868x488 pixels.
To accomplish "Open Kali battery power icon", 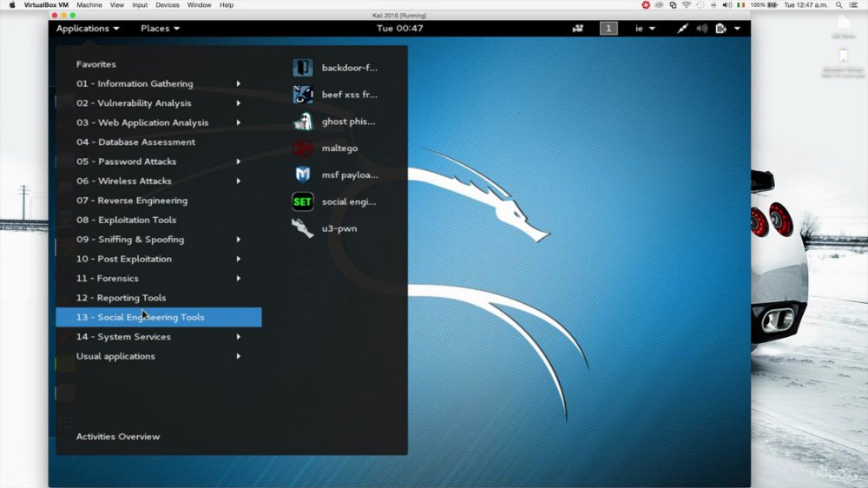I will click(720, 29).
